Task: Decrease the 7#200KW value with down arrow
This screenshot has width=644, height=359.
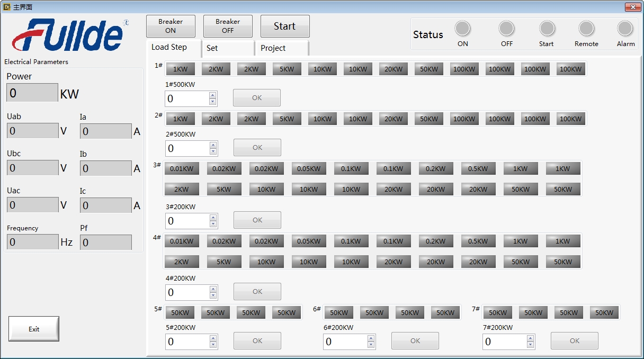Action: [531, 345]
